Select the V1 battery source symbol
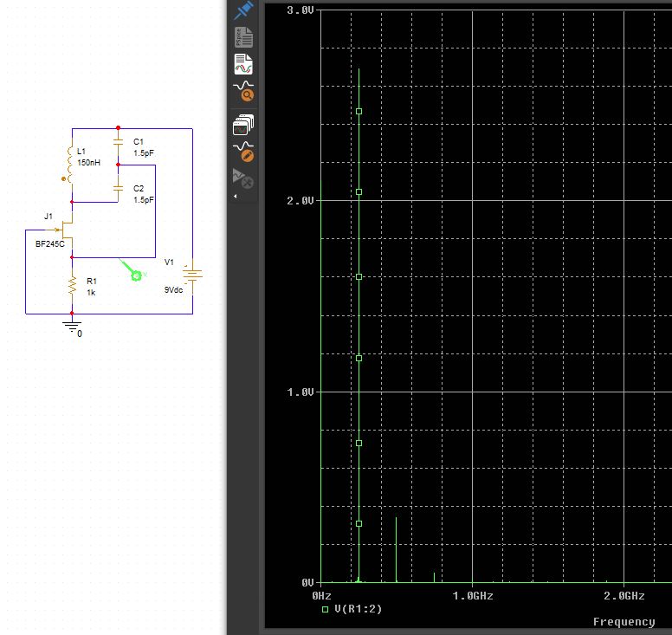This screenshot has width=672, height=635. click(x=192, y=275)
